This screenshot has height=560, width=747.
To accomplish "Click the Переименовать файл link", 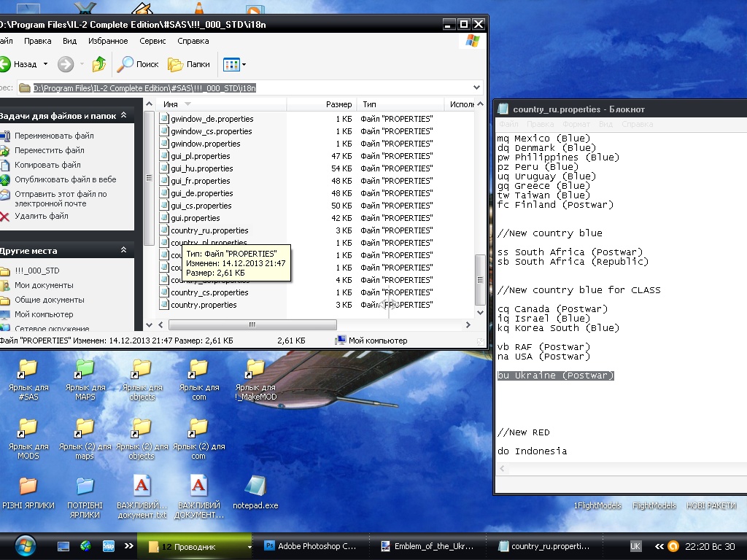I will coord(54,136).
